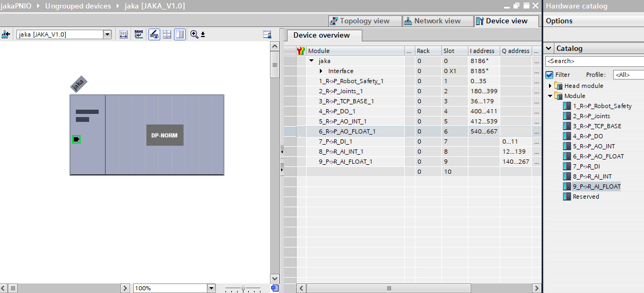Toggle the page break grid icon
Screen dimensions: 644x293
point(167,34)
